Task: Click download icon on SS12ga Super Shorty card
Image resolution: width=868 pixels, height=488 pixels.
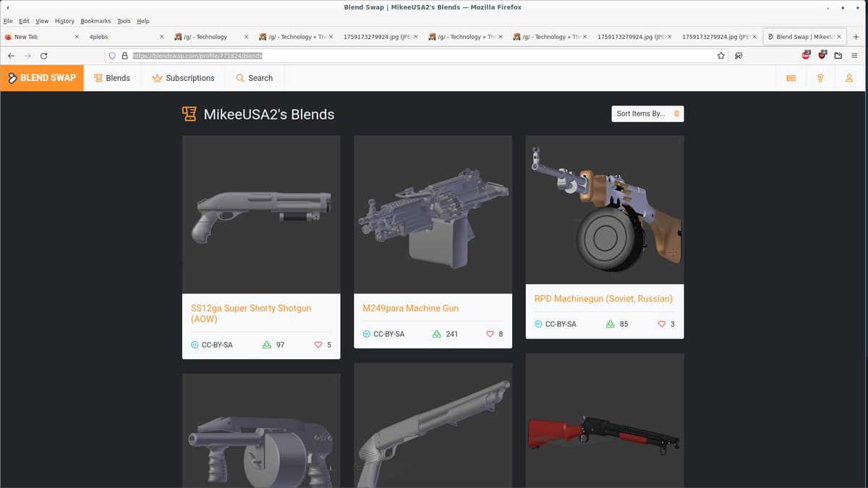Action: (x=266, y=345)
